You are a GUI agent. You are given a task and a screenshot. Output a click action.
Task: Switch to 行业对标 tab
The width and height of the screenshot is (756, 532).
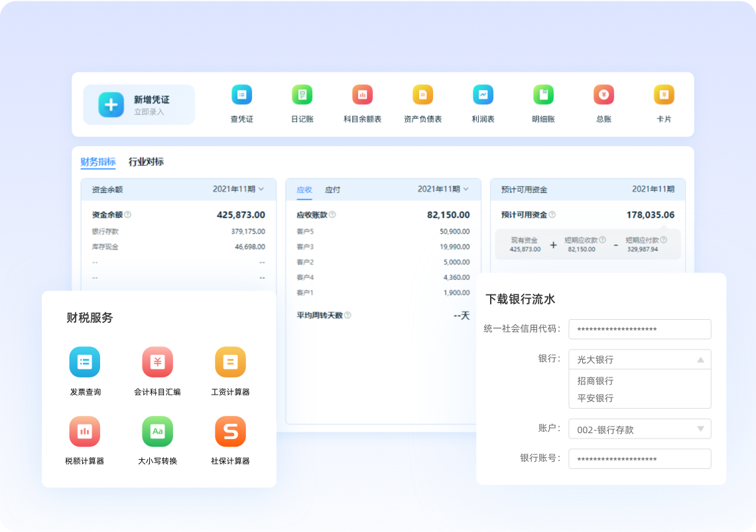coord(146,162)
